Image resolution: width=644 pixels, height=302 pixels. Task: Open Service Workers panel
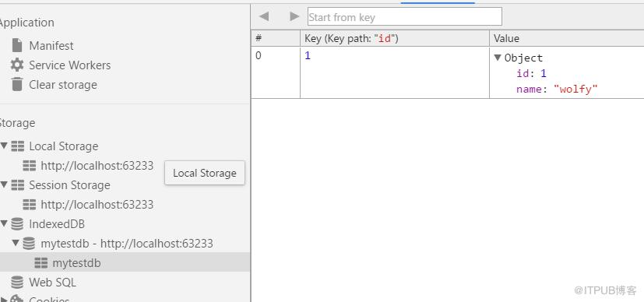[70, 65]
